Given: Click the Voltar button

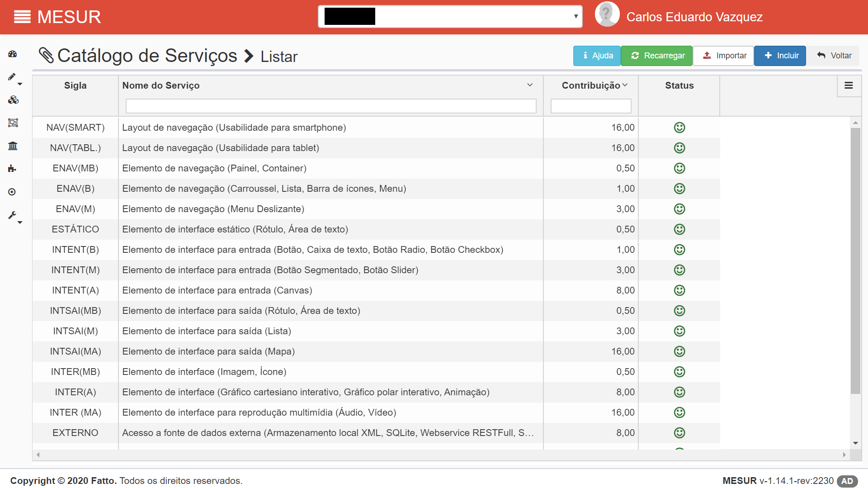Looking at the screenshot, I should [834, 56].
